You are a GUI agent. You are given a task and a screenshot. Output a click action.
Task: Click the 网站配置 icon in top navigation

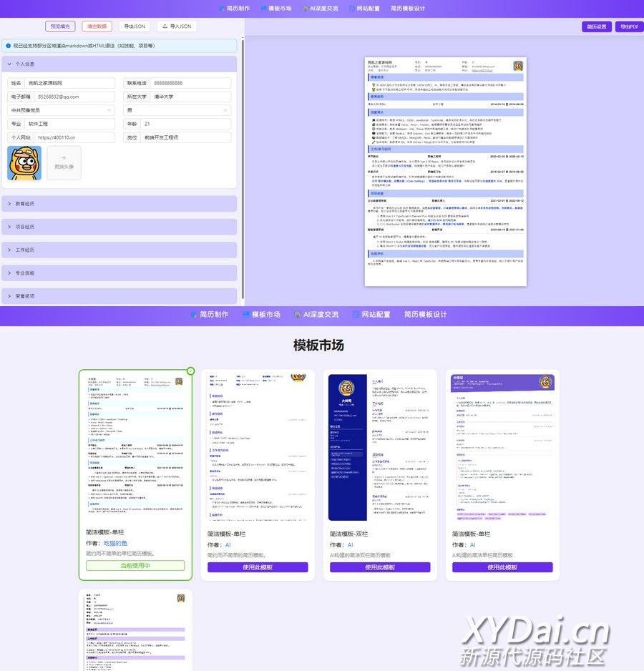352,9
